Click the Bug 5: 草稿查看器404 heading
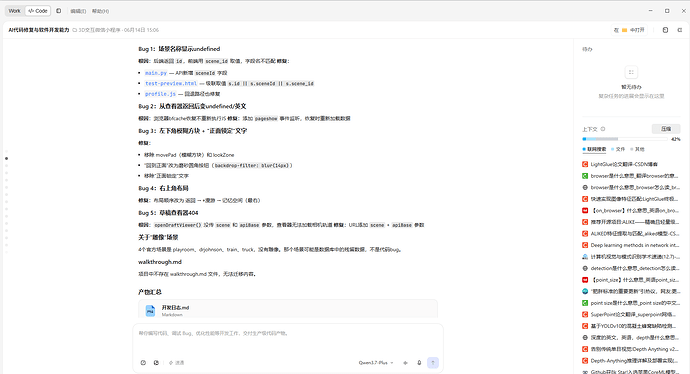This screenshot has width=690, height=374. [x=168, y=213]
